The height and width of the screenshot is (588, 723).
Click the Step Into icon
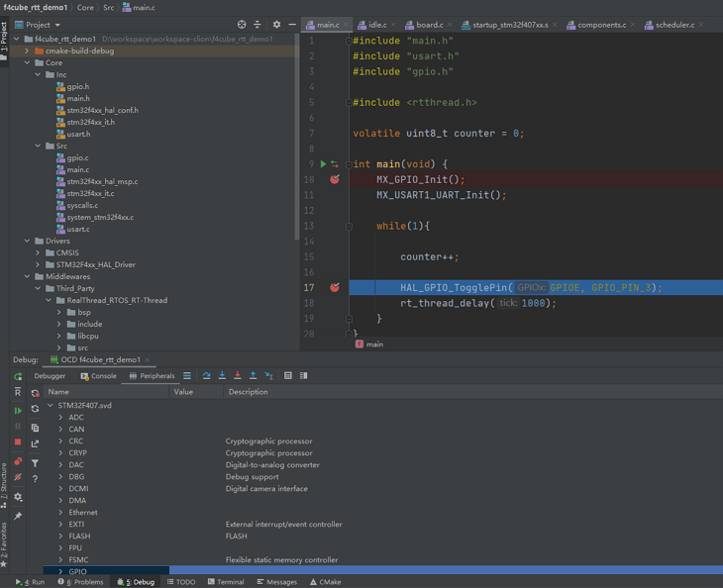tap(222, 376)
